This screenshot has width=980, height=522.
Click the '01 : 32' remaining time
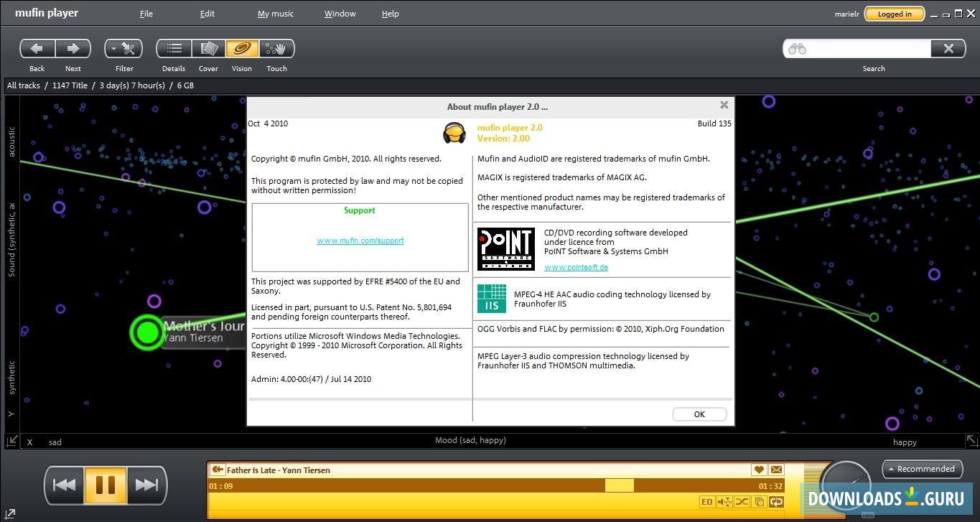tap(770, 486)
